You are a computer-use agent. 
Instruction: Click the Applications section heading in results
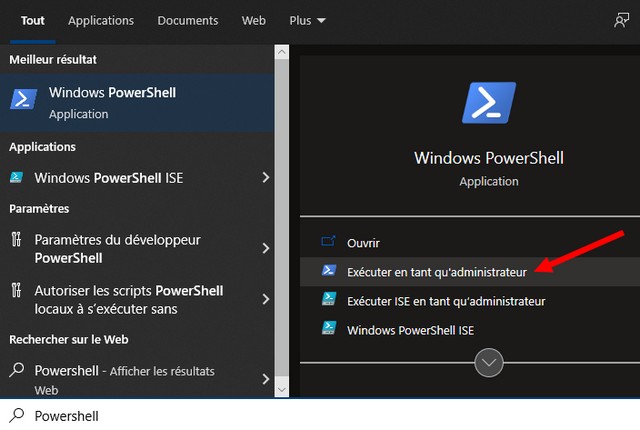[x=42, y=147]
